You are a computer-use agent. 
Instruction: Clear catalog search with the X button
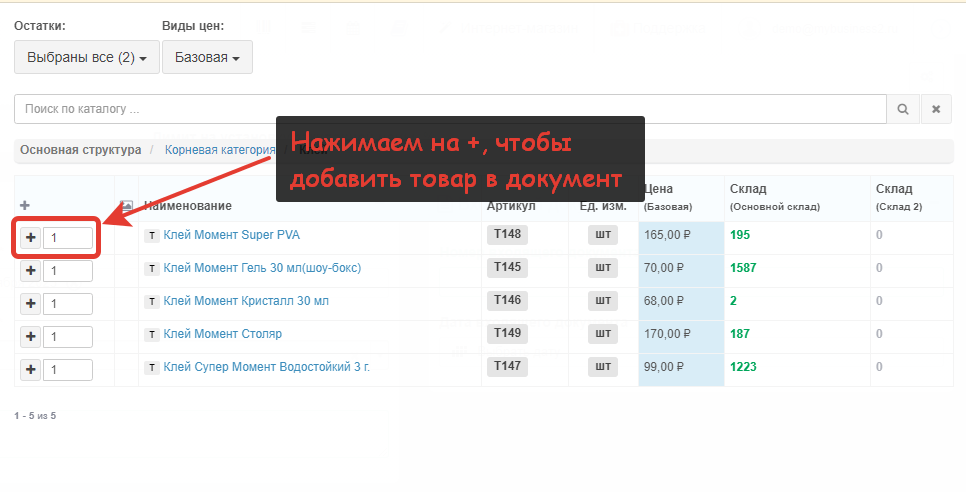click(x=936, y=109)
